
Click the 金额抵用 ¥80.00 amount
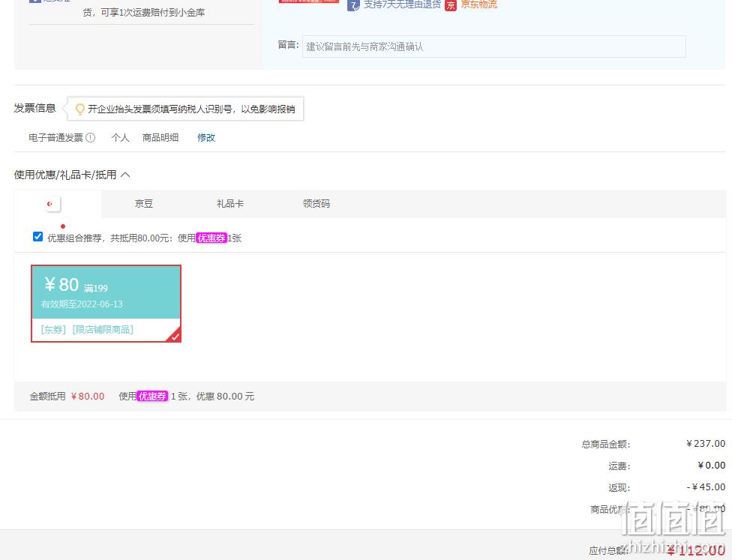pos(87,397)
